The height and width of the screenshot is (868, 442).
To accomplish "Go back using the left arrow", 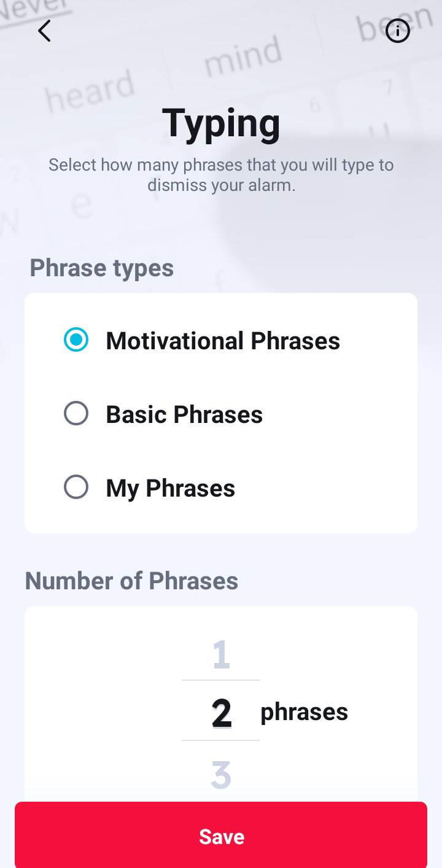I will pyautogui.click(x=44, y=31).
